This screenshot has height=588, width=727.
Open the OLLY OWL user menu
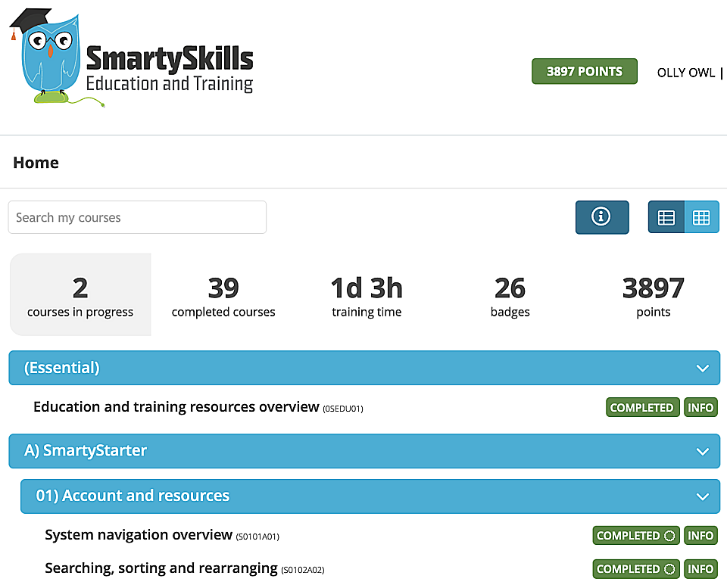coord(686,73)
